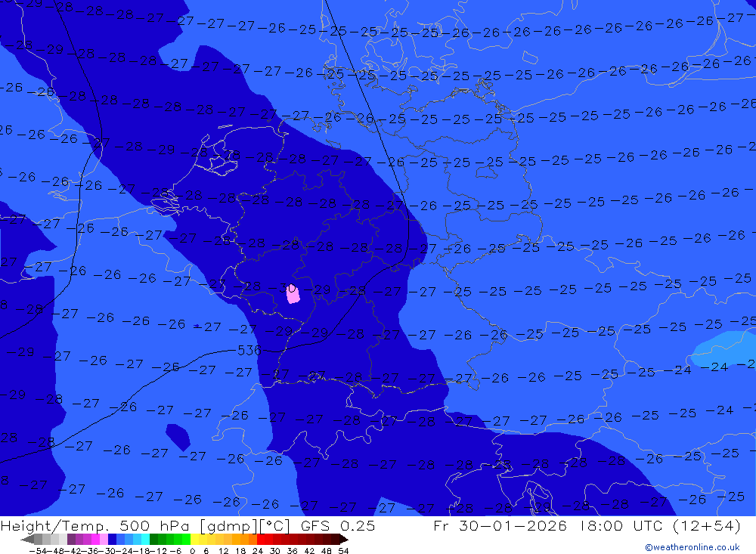Open the ©weatheronline.co.uk copyright link
Viewport: 756px width, 554px height.
pyautogui.click(x=692, y=547)
